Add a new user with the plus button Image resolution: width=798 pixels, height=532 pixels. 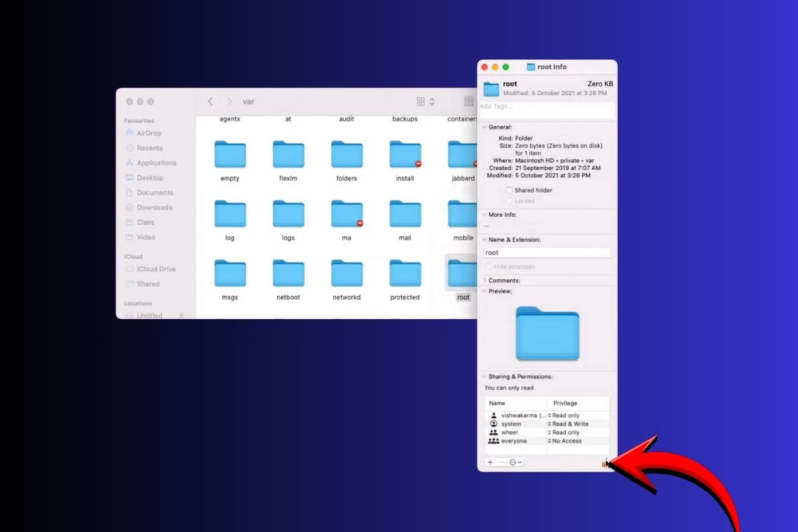coord(489,462)
